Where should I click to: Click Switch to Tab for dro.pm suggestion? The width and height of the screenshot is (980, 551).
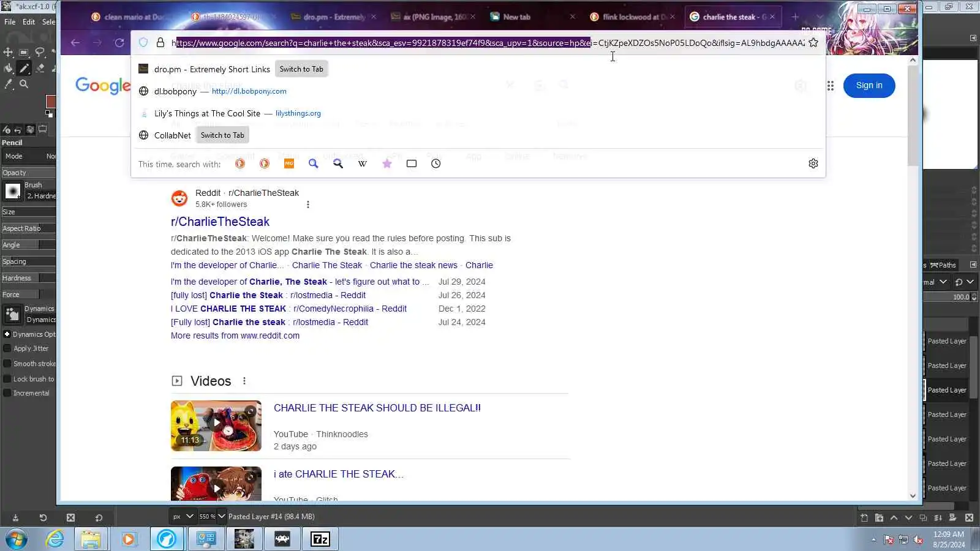coord(301,69)
